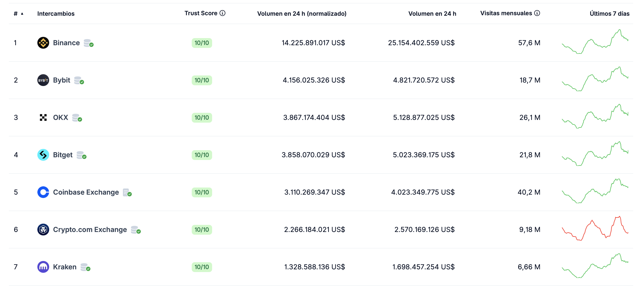Sort by rank number column arrow
The image size is (644, 289).
pyautogui.click(x=22, y=14)
